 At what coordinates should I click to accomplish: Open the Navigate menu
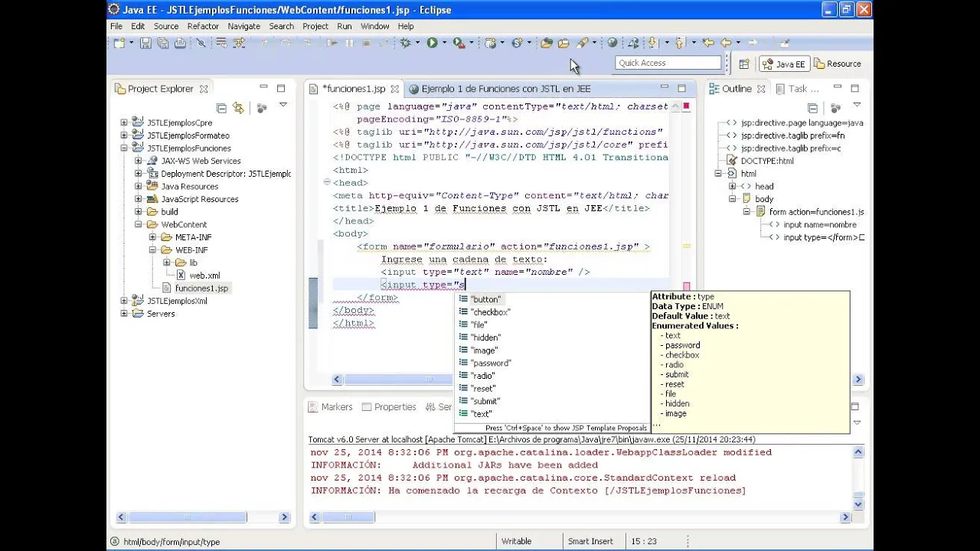243,26
